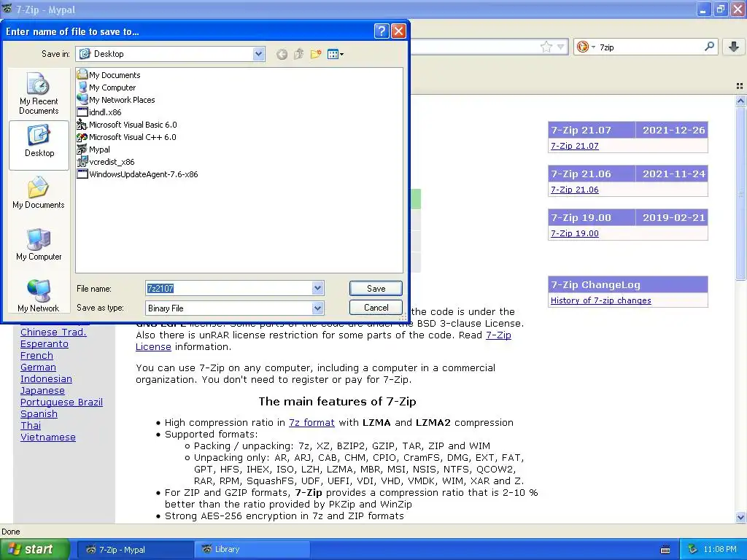Click the File name input field
Screen dimensions: 747x560
tap(228, 288)
